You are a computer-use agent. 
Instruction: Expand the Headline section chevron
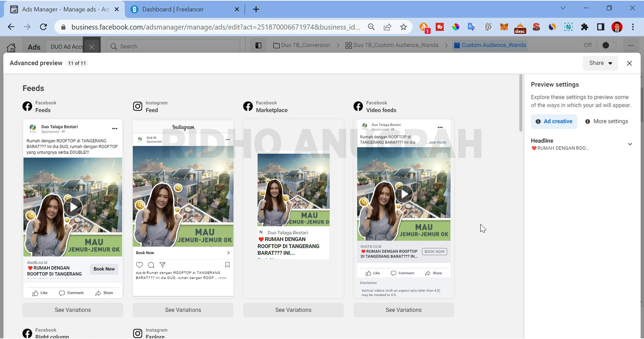pyautogui.click(x=630, y=144)
